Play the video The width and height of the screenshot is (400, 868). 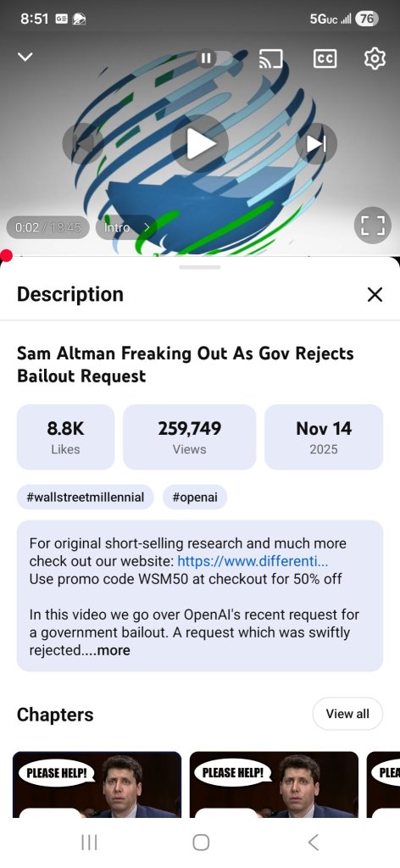point(200,144)
